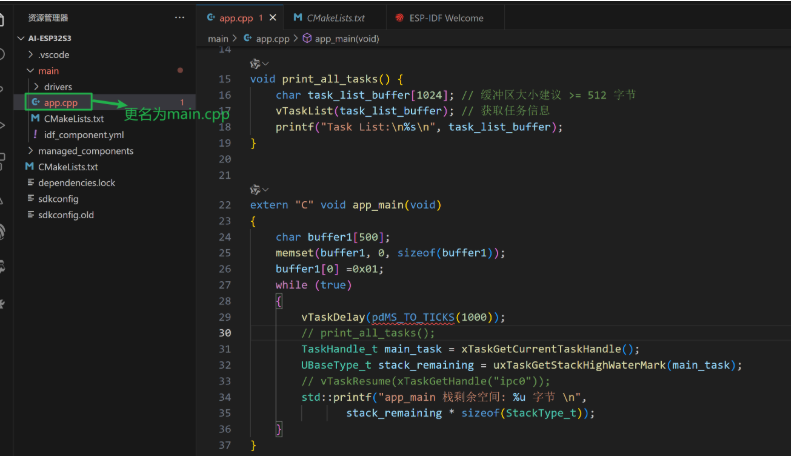Viewport: 791px width, 456px height.
Task: Click 'printf' on line 18
Action: (x=295, y=127)
